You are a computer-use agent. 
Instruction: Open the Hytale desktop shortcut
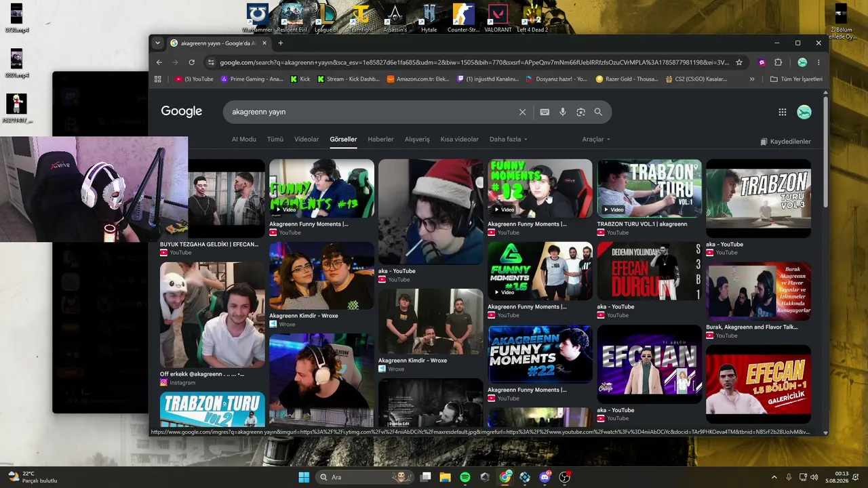click(429, 18)
